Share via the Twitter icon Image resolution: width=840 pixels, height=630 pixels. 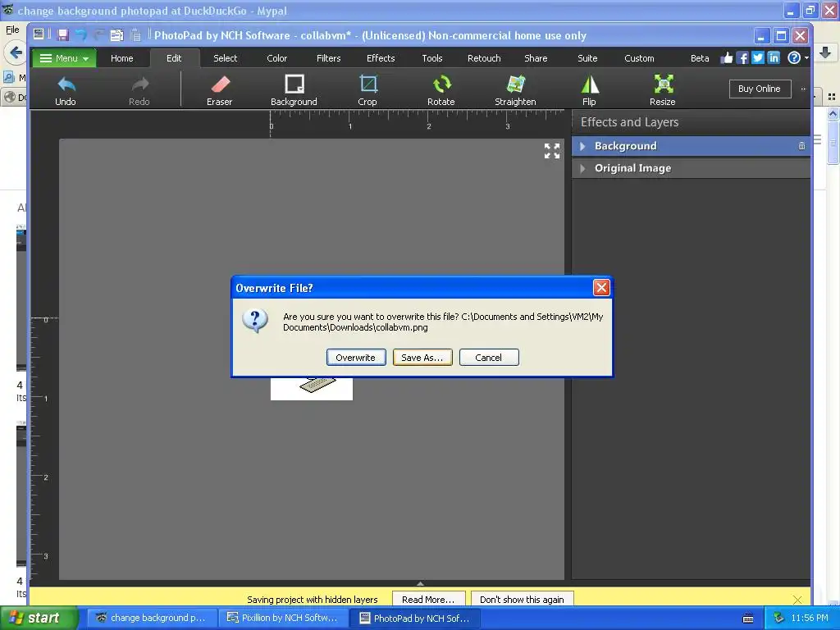point(757,58)
